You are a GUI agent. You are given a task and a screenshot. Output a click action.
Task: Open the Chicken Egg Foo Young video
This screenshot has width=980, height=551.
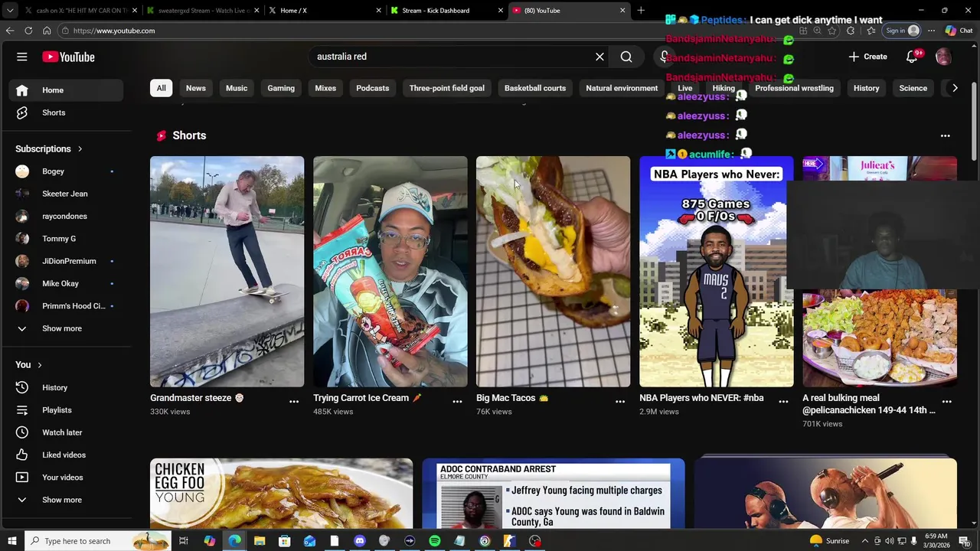pyautogui.click(x=281, y=494)
